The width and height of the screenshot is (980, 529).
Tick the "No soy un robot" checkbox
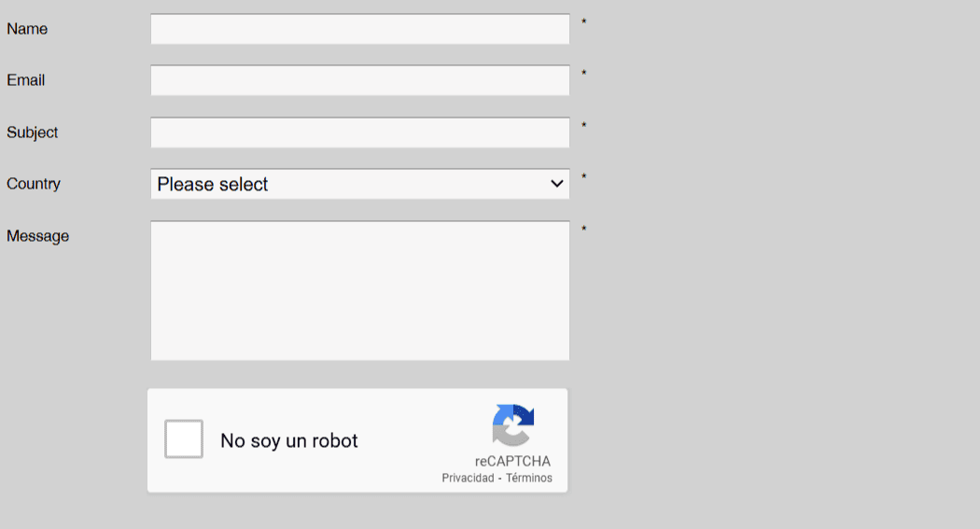(x=184, y=439)
